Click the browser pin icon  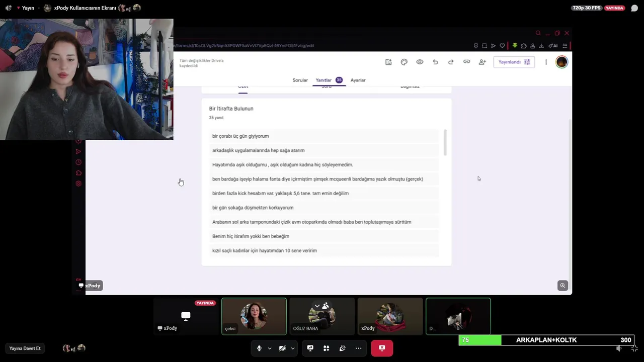point(476,46)
